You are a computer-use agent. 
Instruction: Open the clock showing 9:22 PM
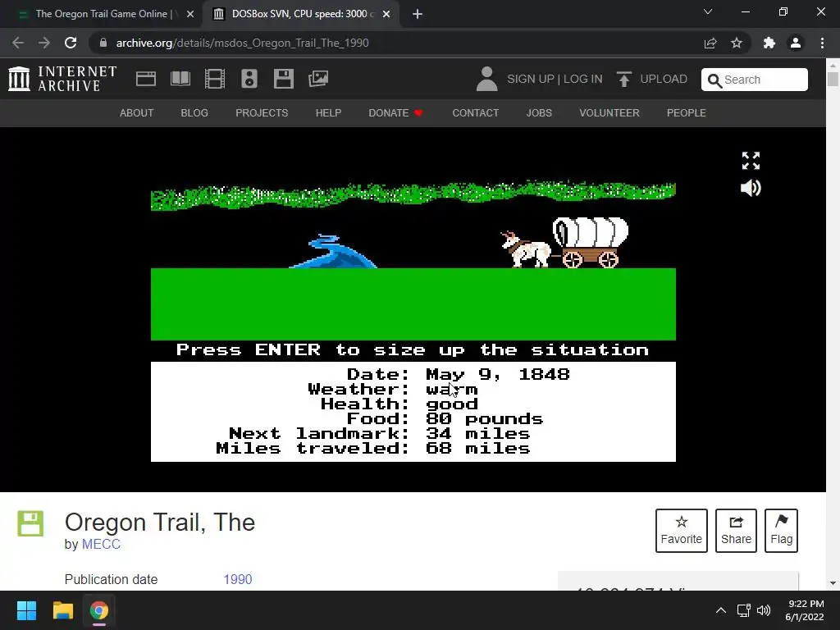805,610
